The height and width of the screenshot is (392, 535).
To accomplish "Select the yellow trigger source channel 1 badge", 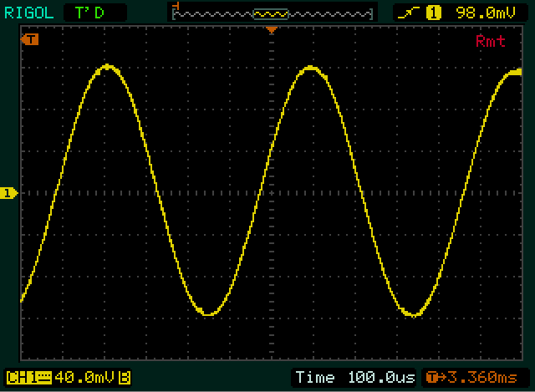I will click(x=433, y=13).
